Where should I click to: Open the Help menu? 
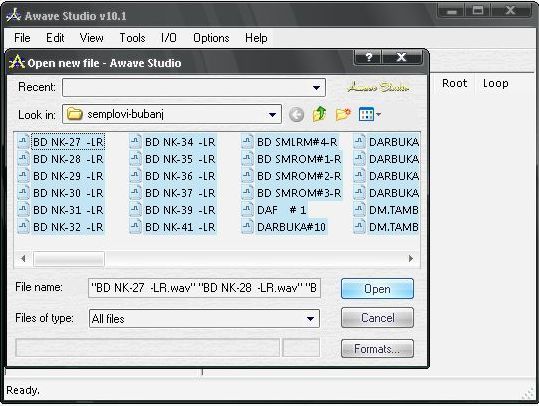pyautogui.click(x=256, y=38)
